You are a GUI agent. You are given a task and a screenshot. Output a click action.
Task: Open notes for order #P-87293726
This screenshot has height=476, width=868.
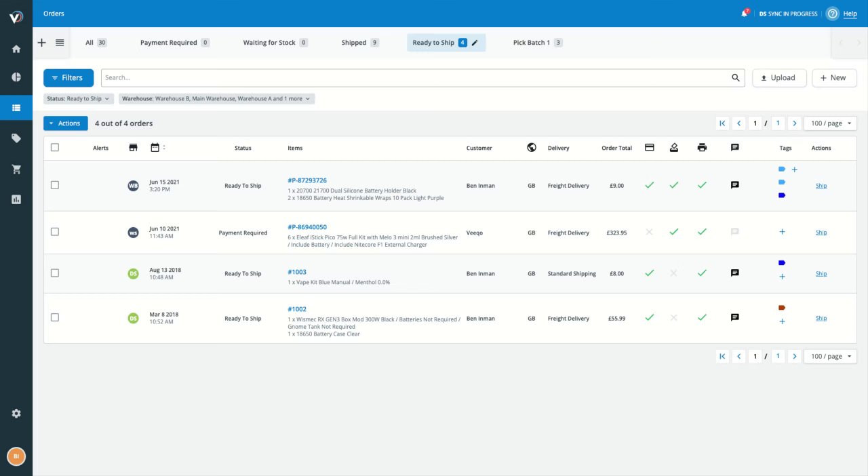point(735,185)
